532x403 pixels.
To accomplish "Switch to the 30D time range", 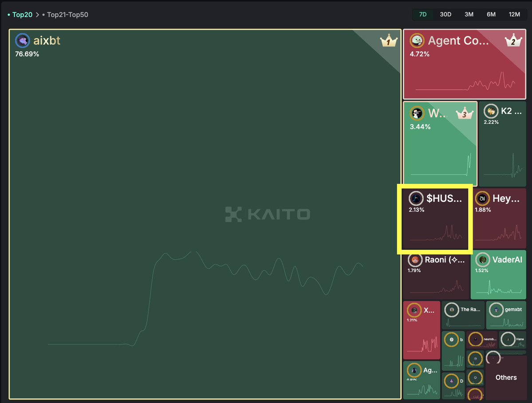I will [x=445, y=14].
